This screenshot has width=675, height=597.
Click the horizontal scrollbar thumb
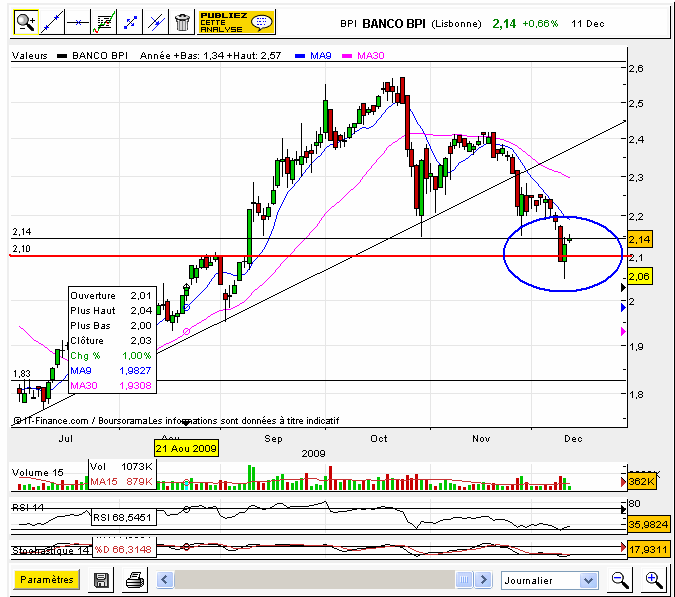click(464, 580)
